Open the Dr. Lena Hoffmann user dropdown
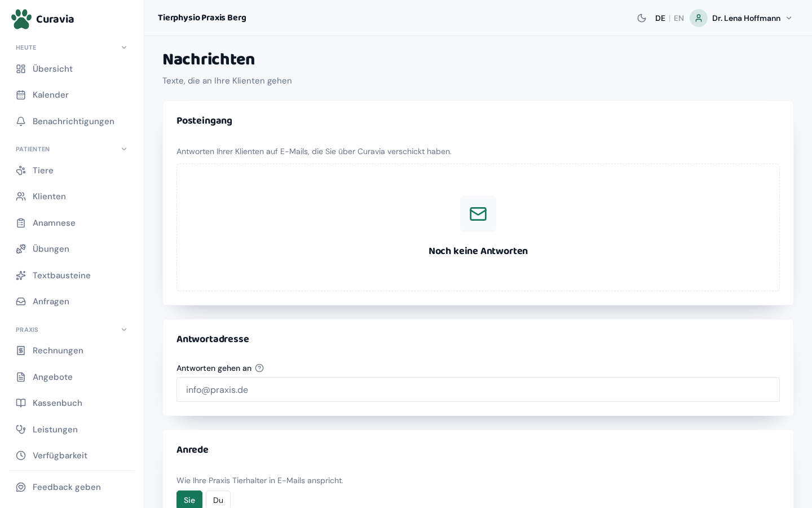 [742, 18]
